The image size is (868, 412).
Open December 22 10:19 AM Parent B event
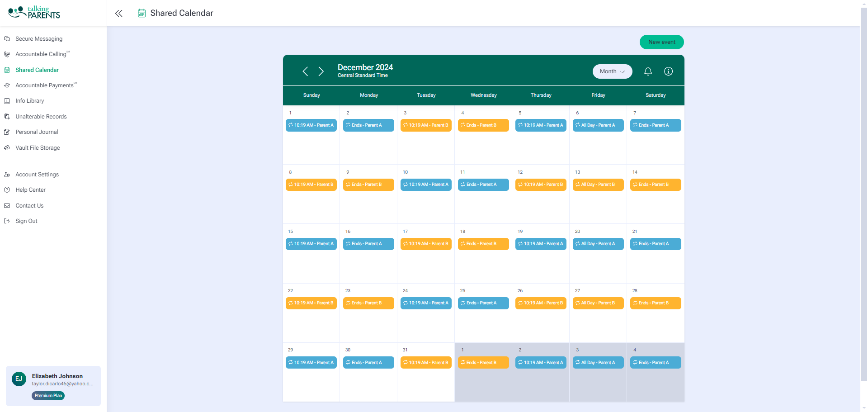pyautogui.click(x=311, y=303)
